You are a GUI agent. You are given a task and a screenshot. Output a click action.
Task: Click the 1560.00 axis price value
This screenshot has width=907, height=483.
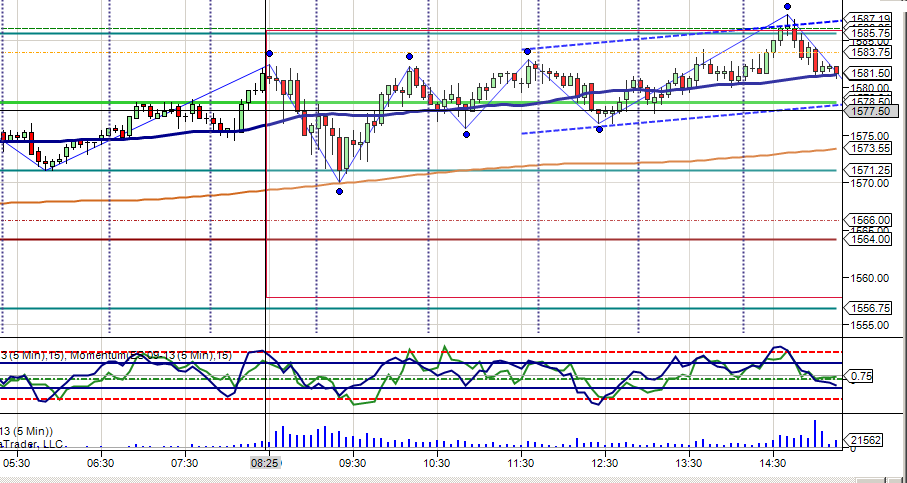click(x=869, y=278)
